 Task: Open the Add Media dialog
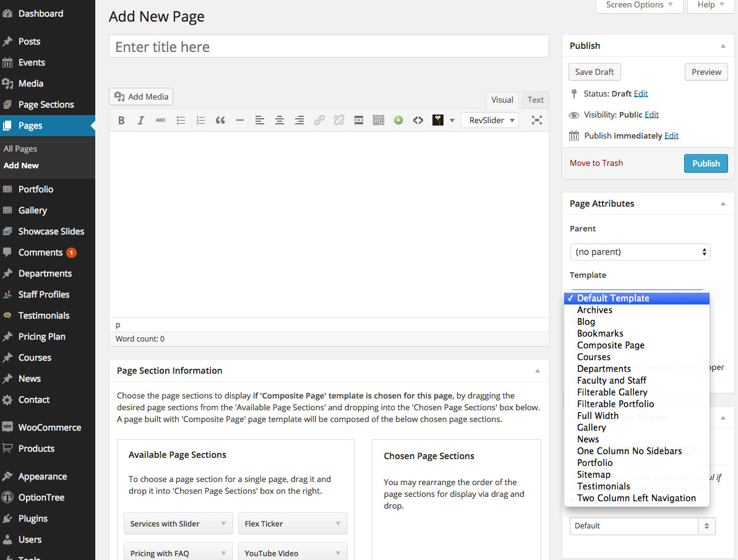(140, 97)
